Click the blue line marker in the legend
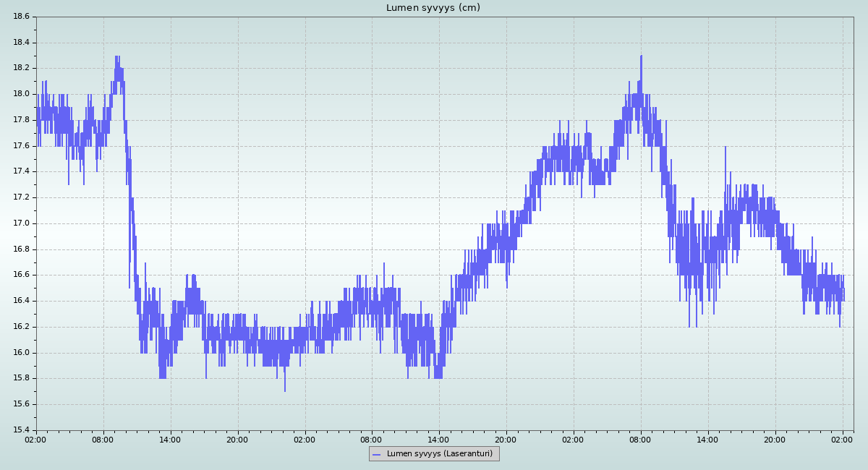 coord(376,454)
